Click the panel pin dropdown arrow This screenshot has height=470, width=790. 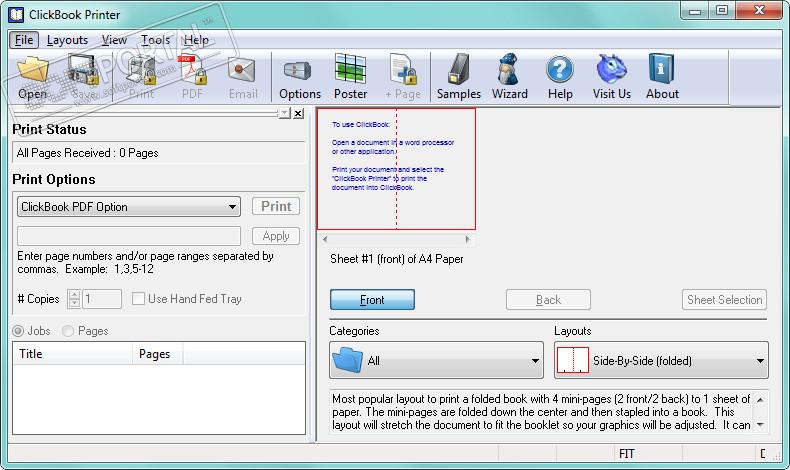pos(285,113)
